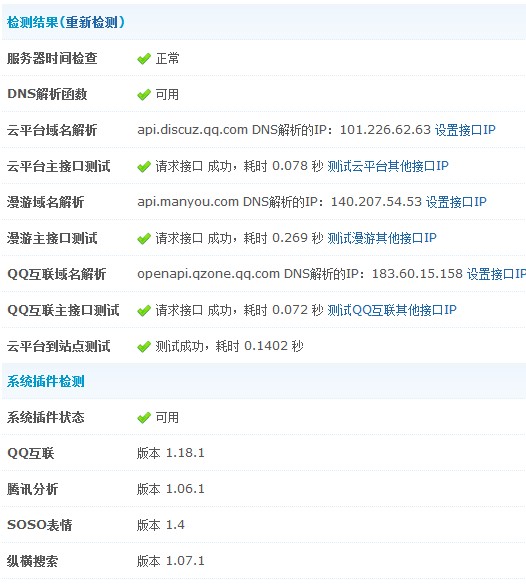Viewport: 526px width, 586px height.
Task: Click green check in QQ互联主接口测试 row
Action: 144,310
